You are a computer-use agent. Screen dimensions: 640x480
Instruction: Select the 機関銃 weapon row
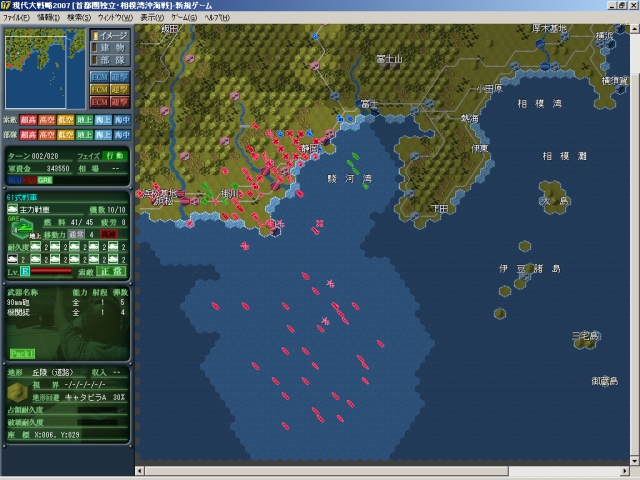pyautogui.click(x=67, y=313)
